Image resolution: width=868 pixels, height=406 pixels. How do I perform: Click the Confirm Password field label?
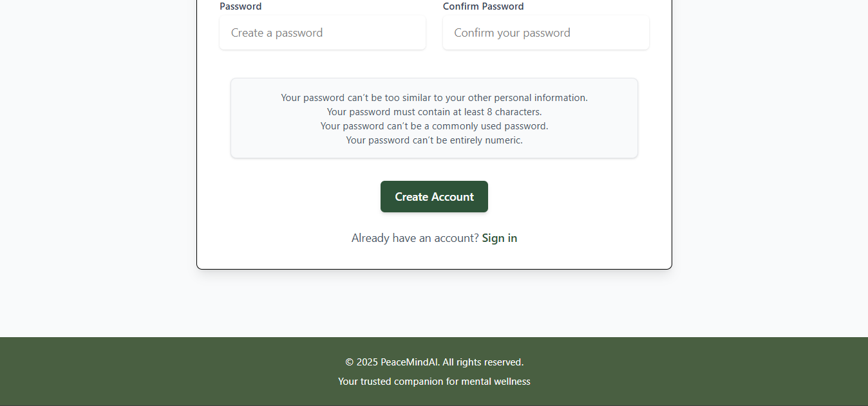tap(483, 6)
